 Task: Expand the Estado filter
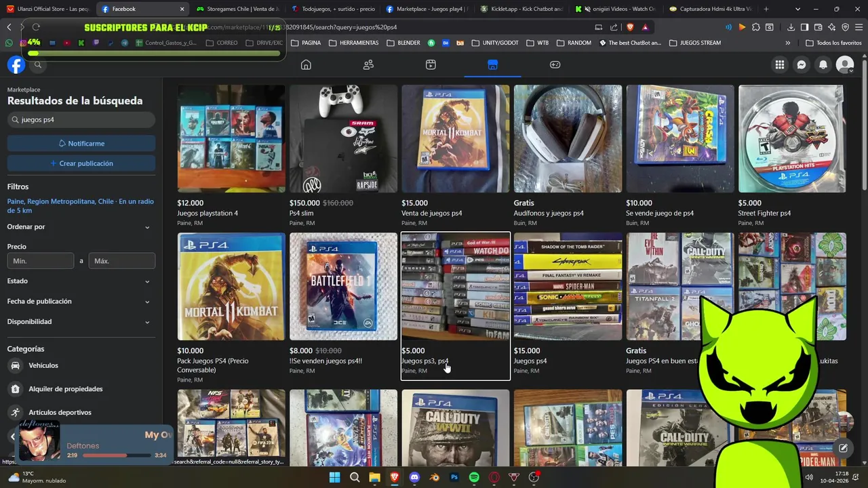(81, 281)
